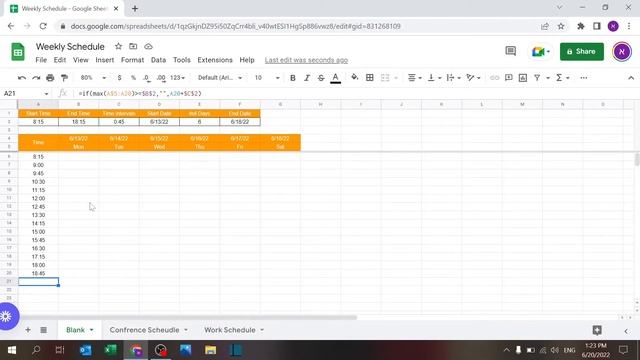Click the horizontal scrollbar

point(188,318)
